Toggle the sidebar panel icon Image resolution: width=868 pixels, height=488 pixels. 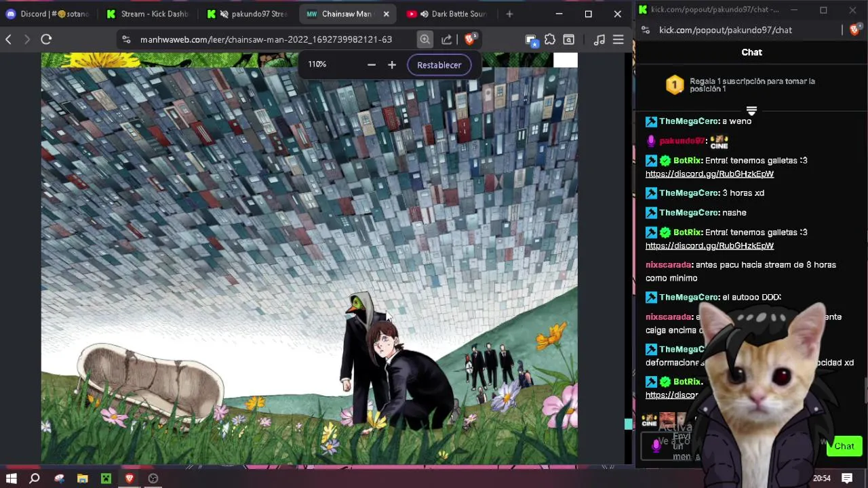(569, 39)
